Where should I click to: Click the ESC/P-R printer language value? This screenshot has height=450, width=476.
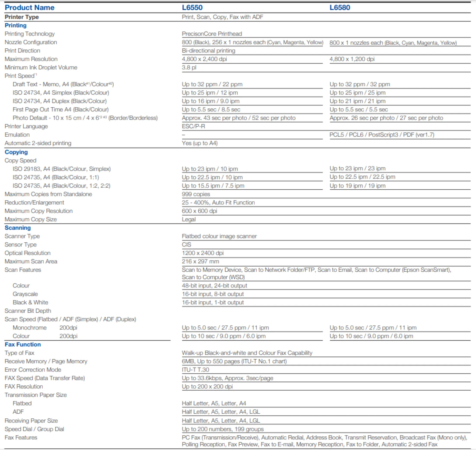(193, 127)
